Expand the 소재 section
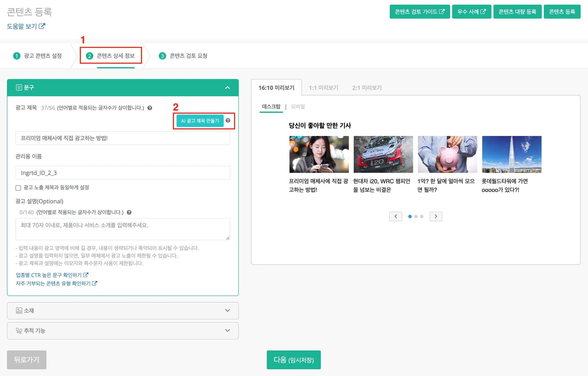 point(227,310)
